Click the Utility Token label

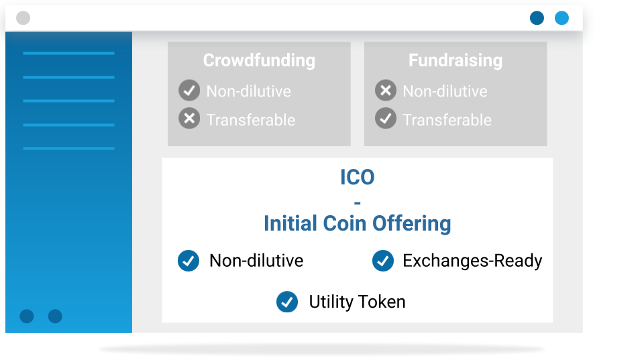click(x=358, y=302)
